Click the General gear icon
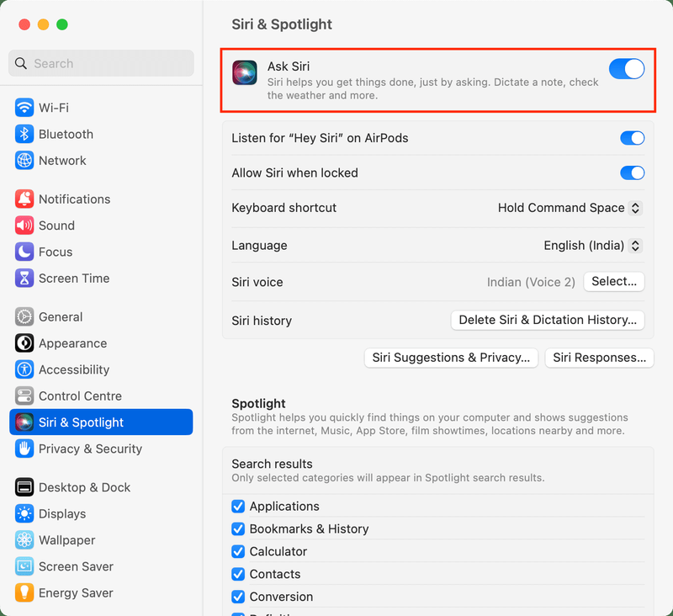The image size is (673, 616). pos(24,316)
